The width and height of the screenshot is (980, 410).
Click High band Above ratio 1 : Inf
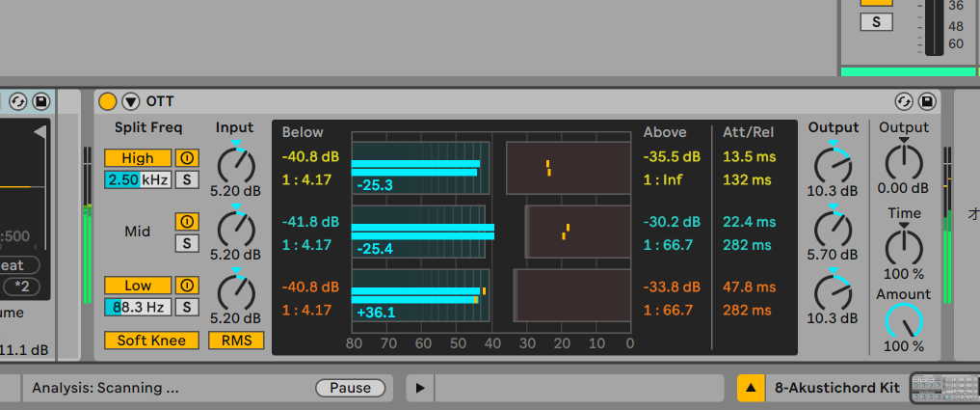[663, 179]
